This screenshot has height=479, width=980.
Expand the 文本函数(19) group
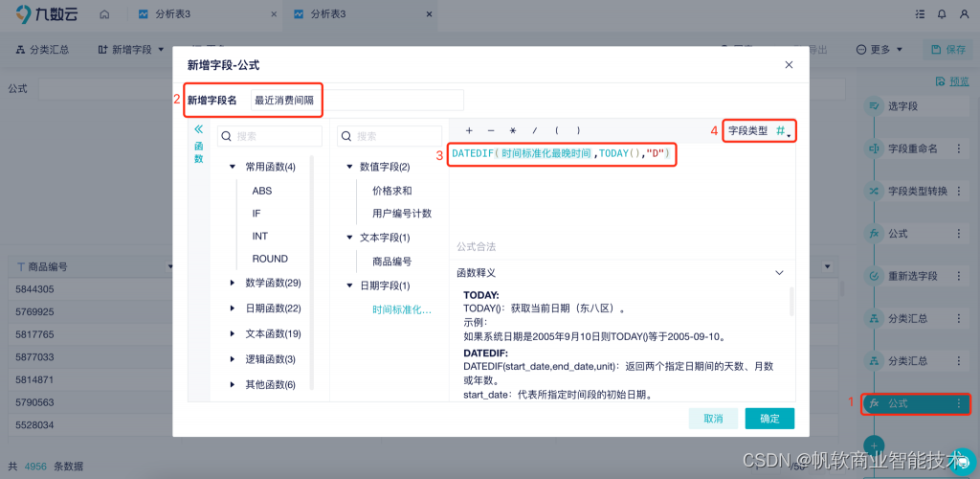click(233, 334)
